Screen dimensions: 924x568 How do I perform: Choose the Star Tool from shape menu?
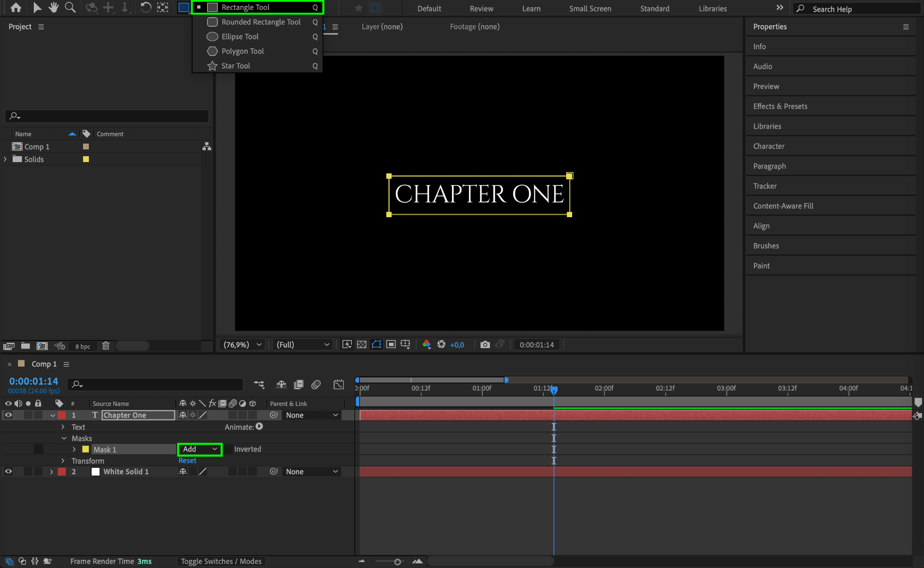click(x=236, y=66)
